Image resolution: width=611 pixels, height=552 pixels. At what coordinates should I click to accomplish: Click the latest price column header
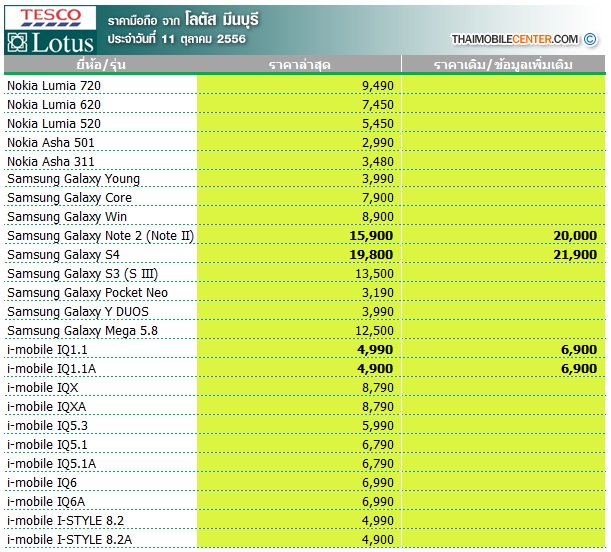[298, 64]
